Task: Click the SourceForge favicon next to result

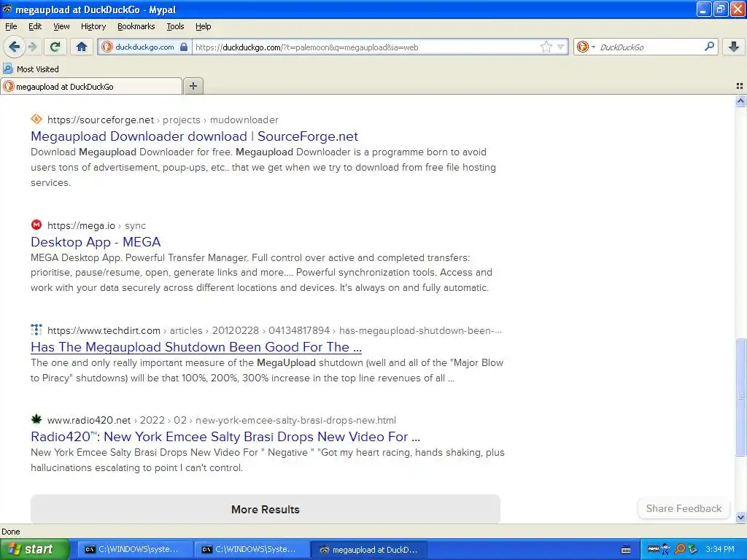Action: tap(36, 119)
